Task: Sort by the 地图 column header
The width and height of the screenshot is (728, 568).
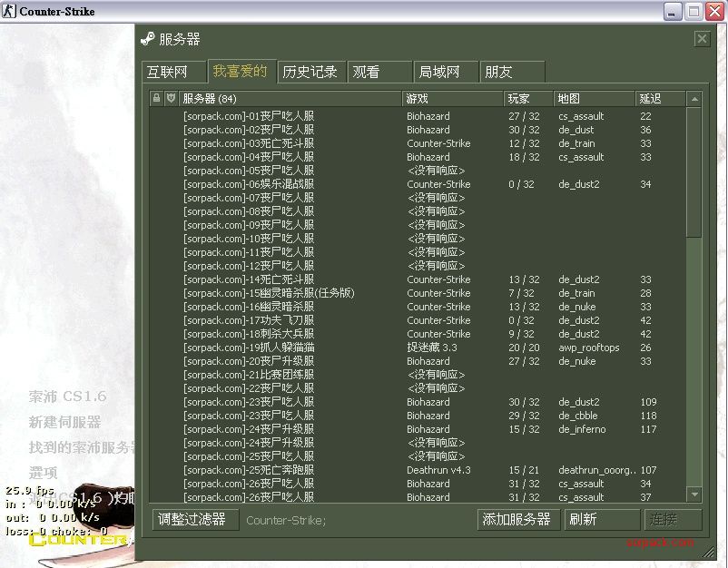Action: click(594, 98)
